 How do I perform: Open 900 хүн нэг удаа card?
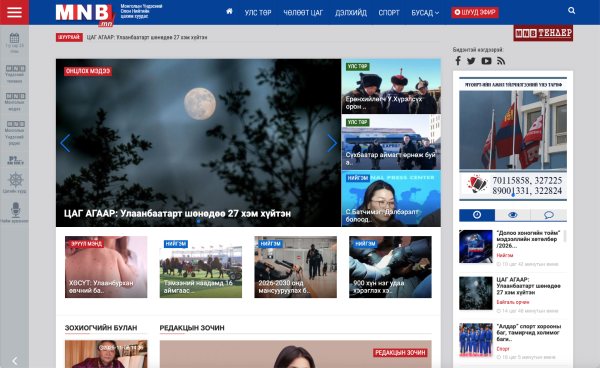[390, 267]
